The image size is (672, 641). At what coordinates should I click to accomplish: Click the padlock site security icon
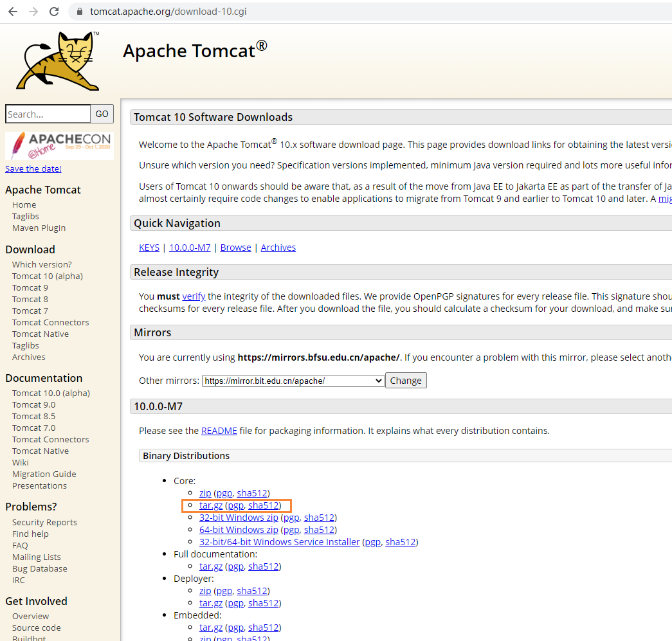click(79, 12)
